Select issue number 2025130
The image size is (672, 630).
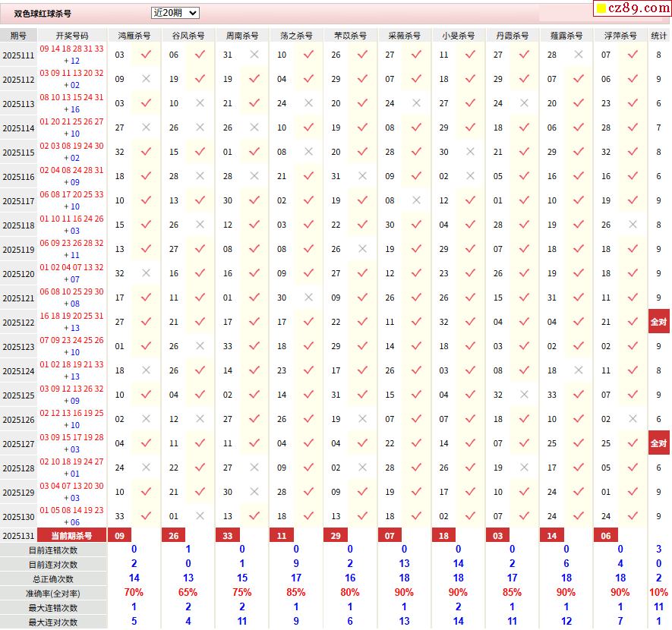coord(18,516)
